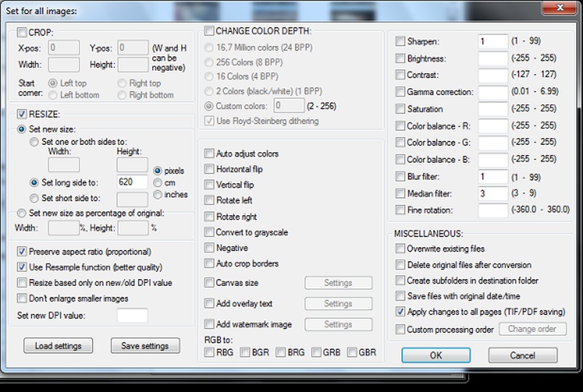Image resolution: width=583 pixels, height=392 pixels.
Task: Check Color balance - G
Action: click(x=401, y=142)
